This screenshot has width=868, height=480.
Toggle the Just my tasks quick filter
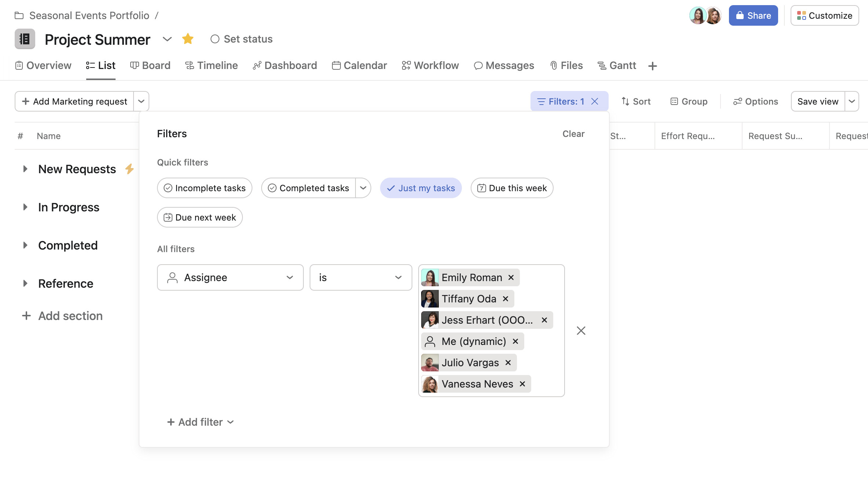coord(420,188)
